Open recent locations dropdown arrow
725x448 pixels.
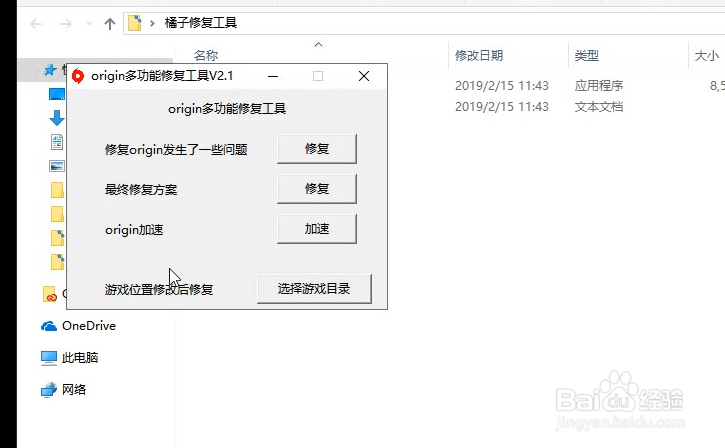(89, 24)
